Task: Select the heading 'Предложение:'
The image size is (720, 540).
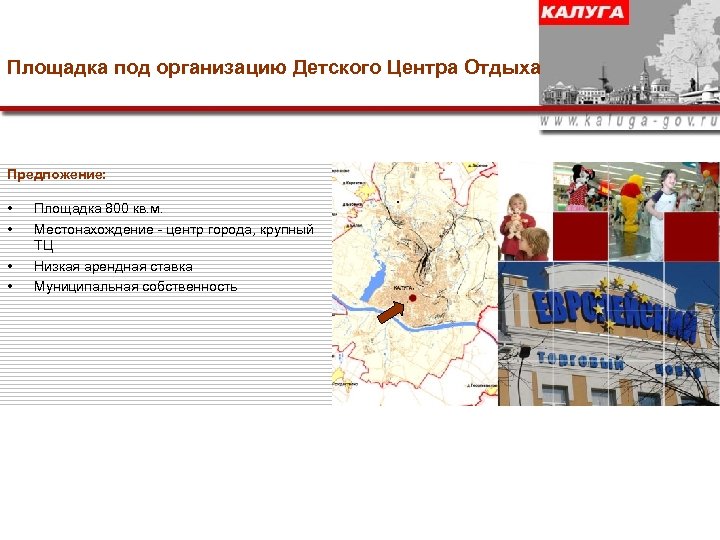Action: tap(56, 175)
